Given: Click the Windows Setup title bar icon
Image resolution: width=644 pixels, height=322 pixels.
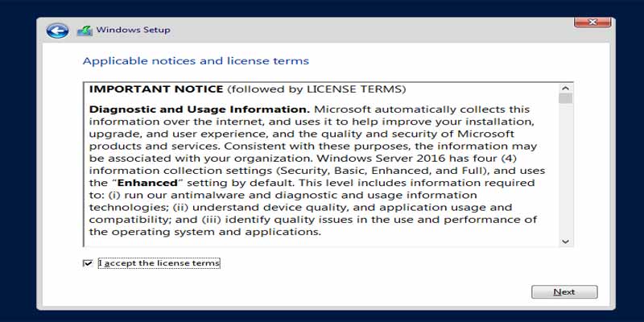Looking at the screenshot, I should [85, 31].
